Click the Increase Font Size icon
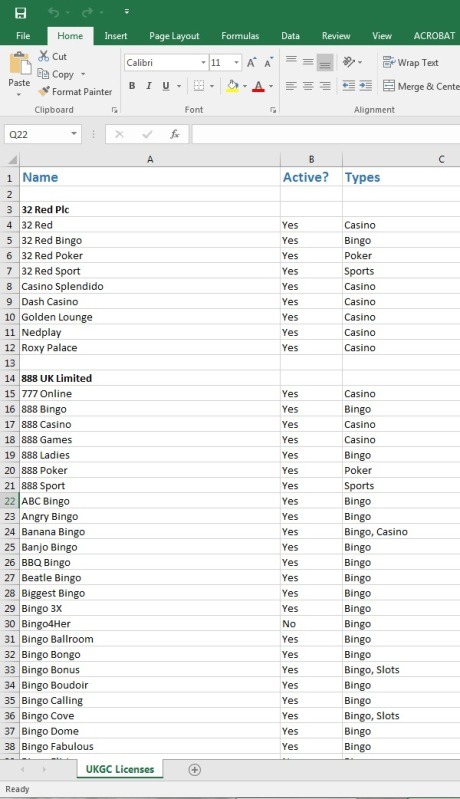The width and height of the screenshot is (460, 799). coord(251,63)
